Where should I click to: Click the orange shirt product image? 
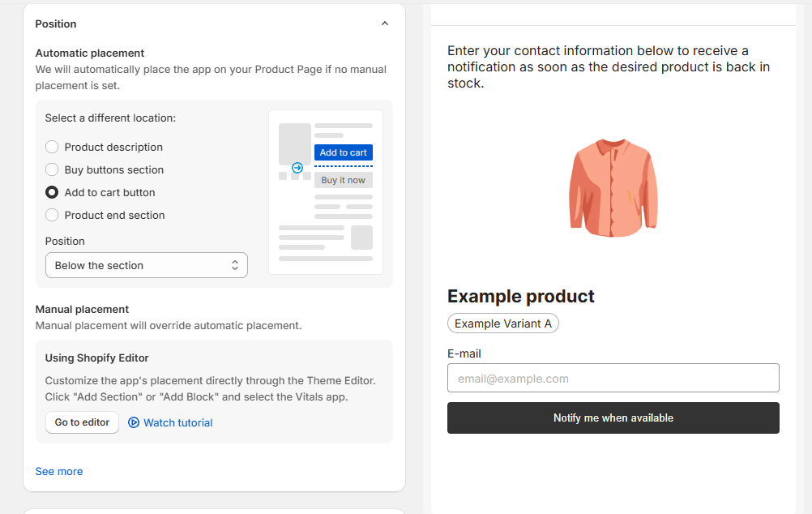(613, 187)
